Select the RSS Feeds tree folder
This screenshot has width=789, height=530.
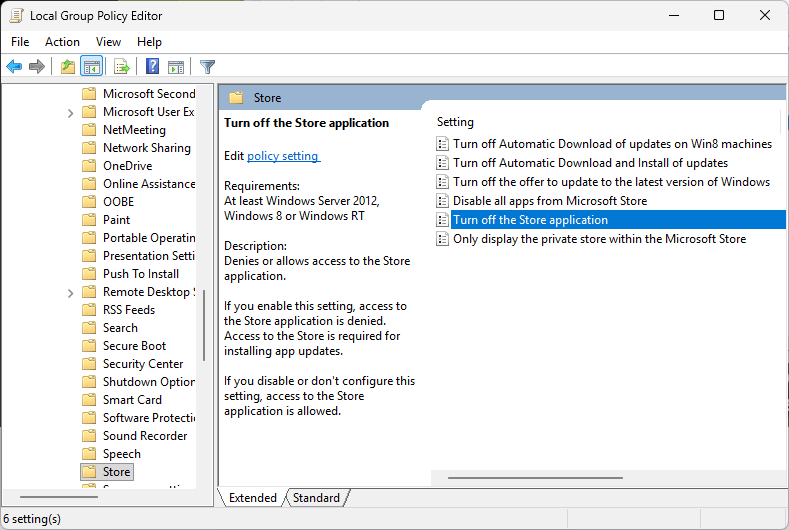pos(129,310)
